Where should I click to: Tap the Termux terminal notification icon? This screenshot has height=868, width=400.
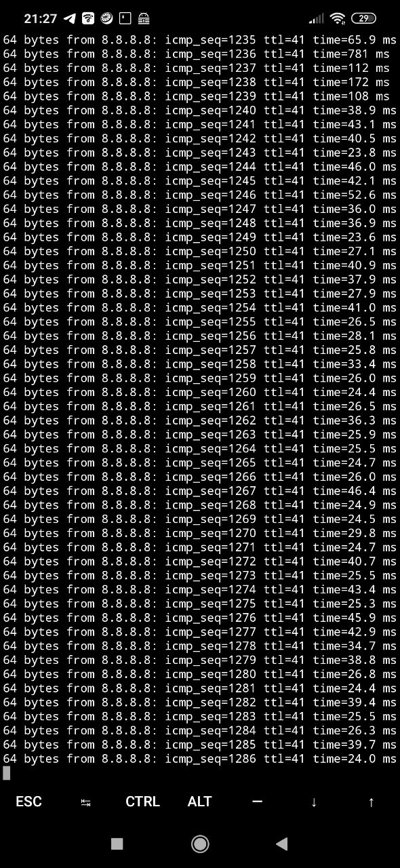tap(125, 18)
